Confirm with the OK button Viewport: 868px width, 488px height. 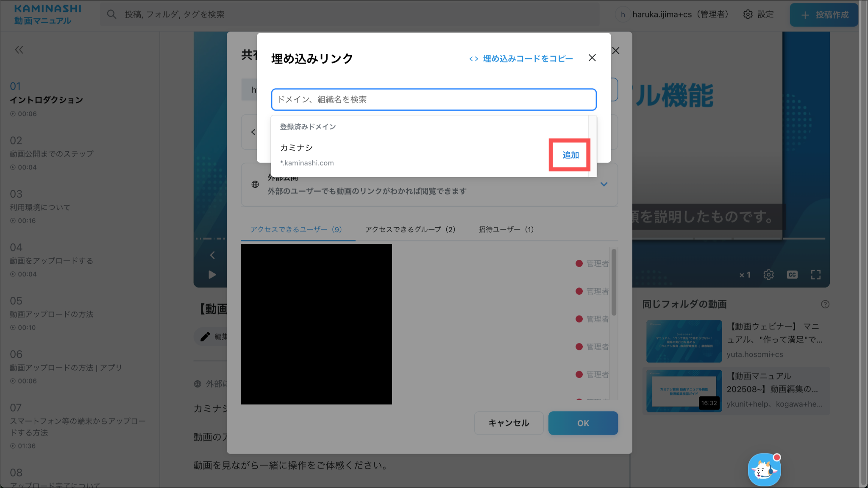(x=583, y=423)
